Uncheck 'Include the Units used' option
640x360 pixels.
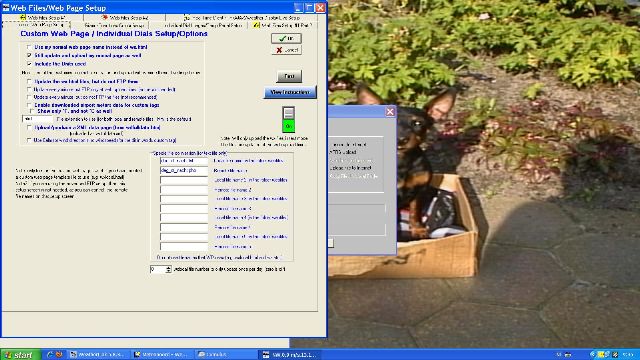29,64
